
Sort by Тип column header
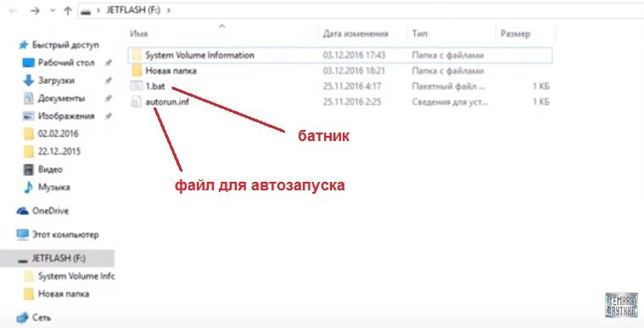(x=419, y=34)
